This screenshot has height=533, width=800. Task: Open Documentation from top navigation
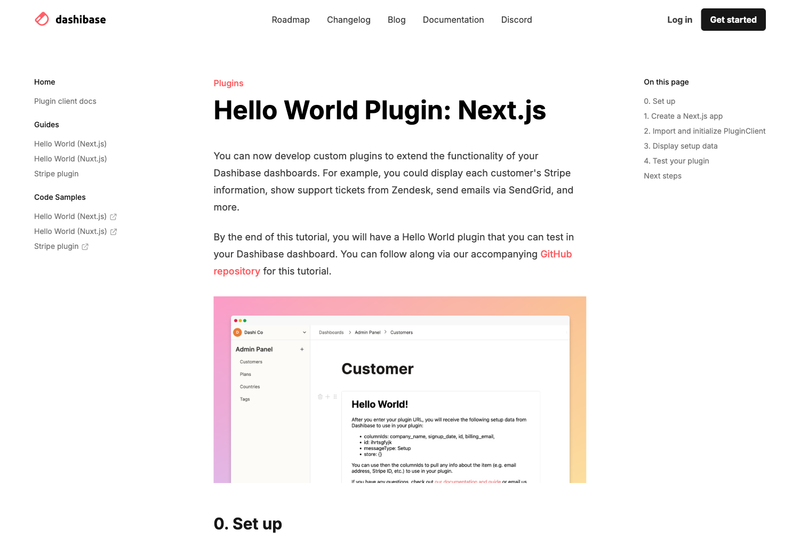tap(453, 20)
